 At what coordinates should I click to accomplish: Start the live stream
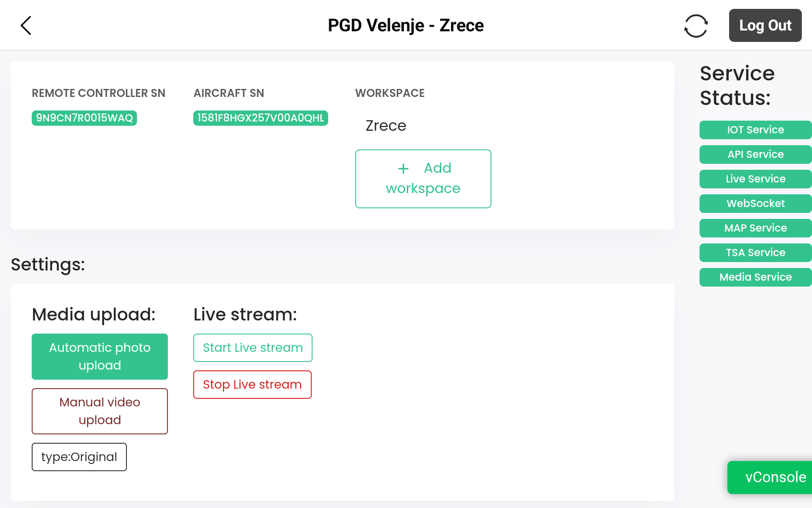[x=253, y=348]
